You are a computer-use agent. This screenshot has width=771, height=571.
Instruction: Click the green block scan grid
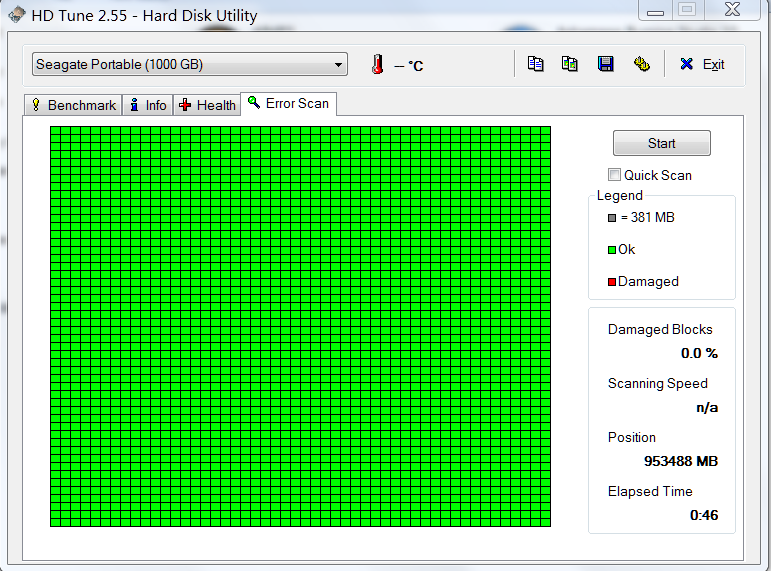coord(300,327)
